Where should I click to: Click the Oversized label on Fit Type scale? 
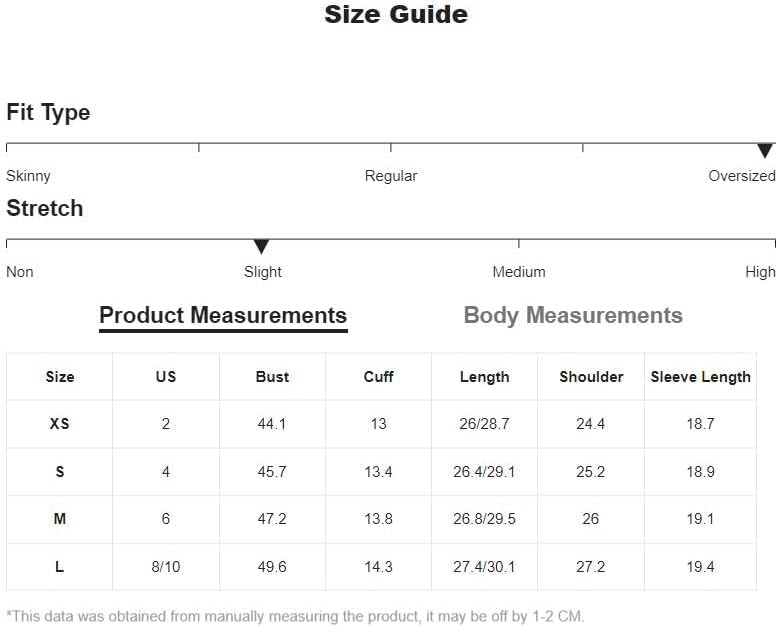pyautogui.click(x=742, y=176)
